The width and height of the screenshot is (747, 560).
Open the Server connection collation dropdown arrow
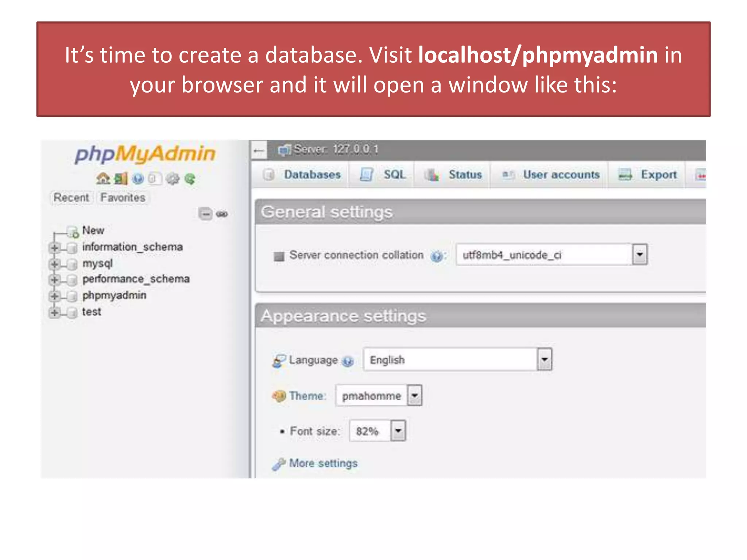pos(640,254)
